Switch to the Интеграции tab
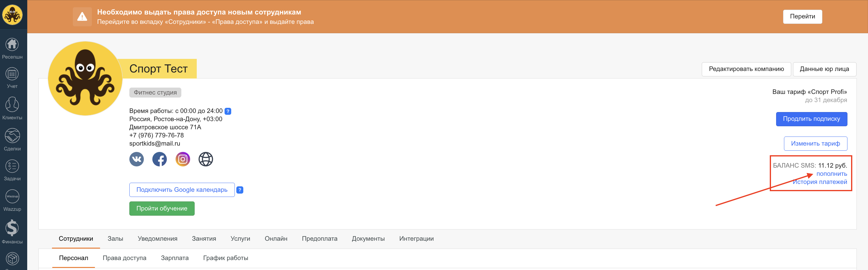The image size is (868, 270). tap(416, 239)
